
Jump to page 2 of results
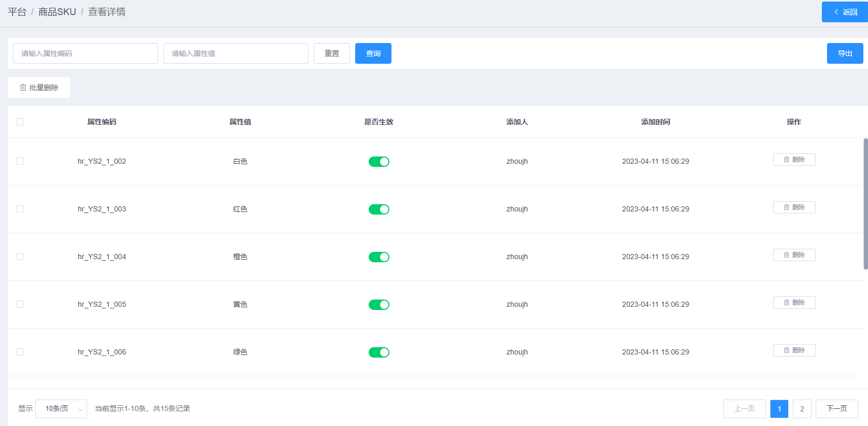pyautogui.click(x=802, y=409)
